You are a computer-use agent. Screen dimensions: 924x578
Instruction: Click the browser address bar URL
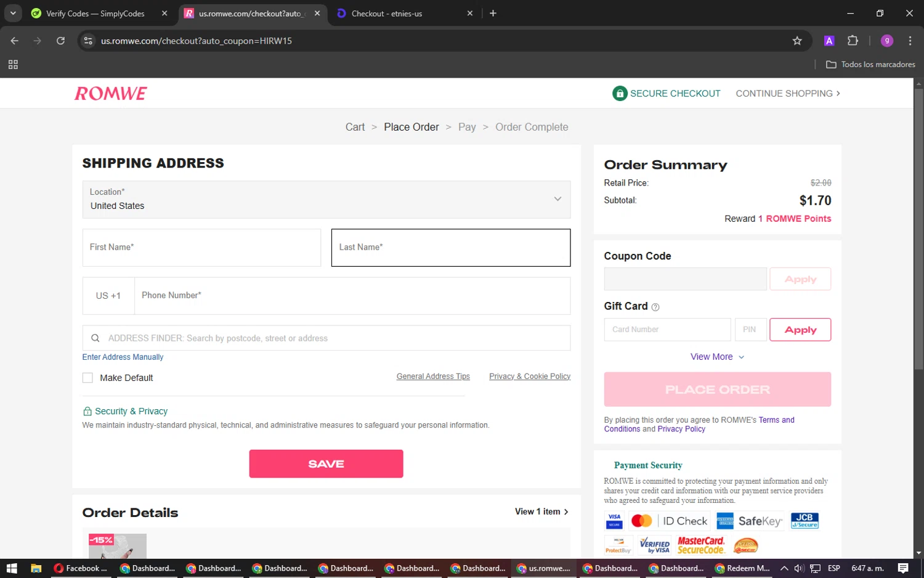(197, 41)
